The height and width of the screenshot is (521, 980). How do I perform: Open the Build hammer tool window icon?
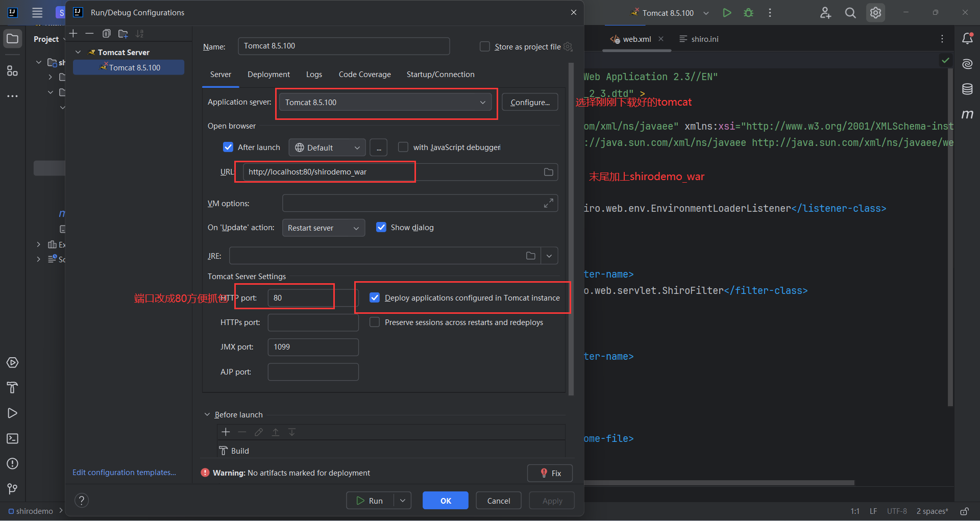(x=12, y=388)
